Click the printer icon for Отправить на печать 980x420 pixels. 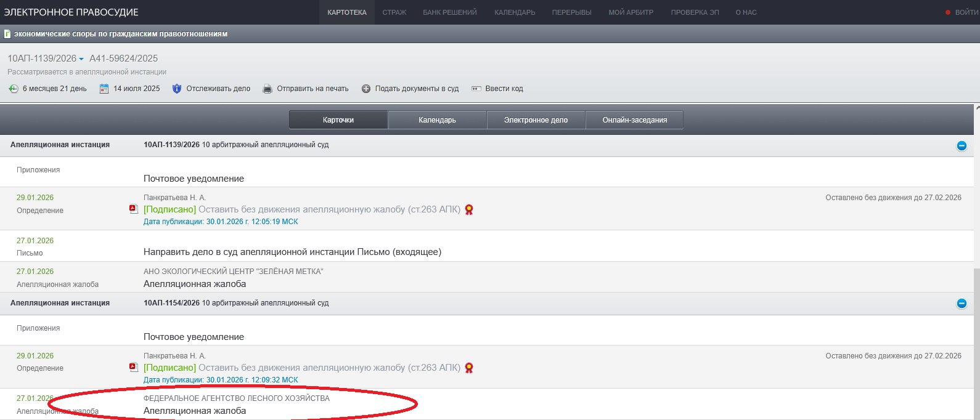(x=267, y=89)
